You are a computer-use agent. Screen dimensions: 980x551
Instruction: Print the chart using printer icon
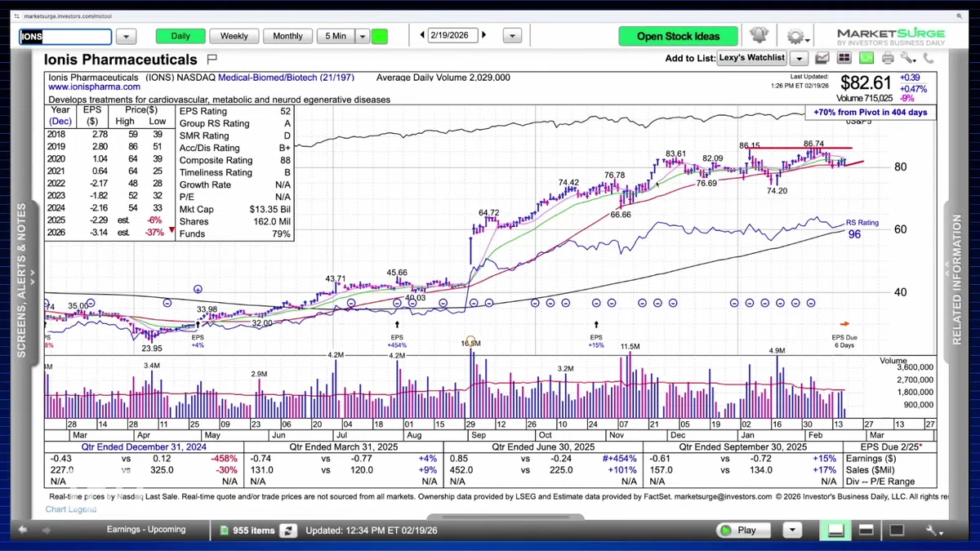[x=888, y=58]
